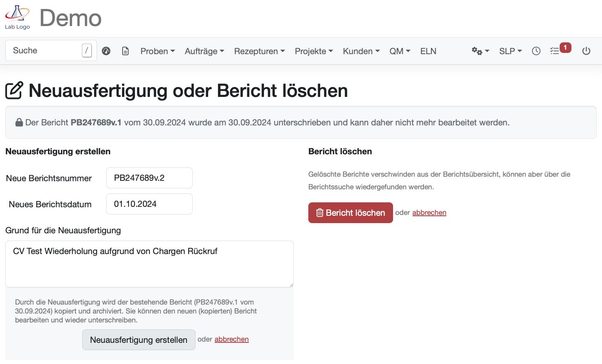Open the Kunden dropdown
This screenshot has width=602, height=364.
[x=360, y=50]
